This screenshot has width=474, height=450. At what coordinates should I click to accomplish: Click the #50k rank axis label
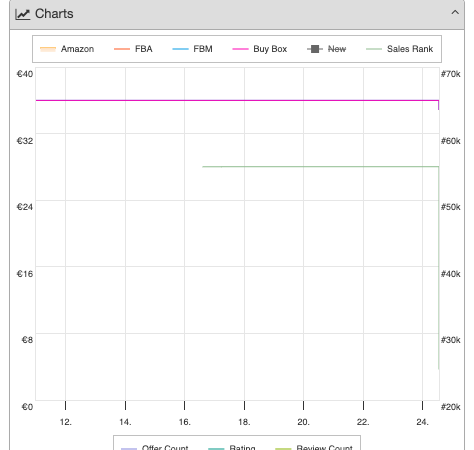pyautogui.click(x=451, y=207)
